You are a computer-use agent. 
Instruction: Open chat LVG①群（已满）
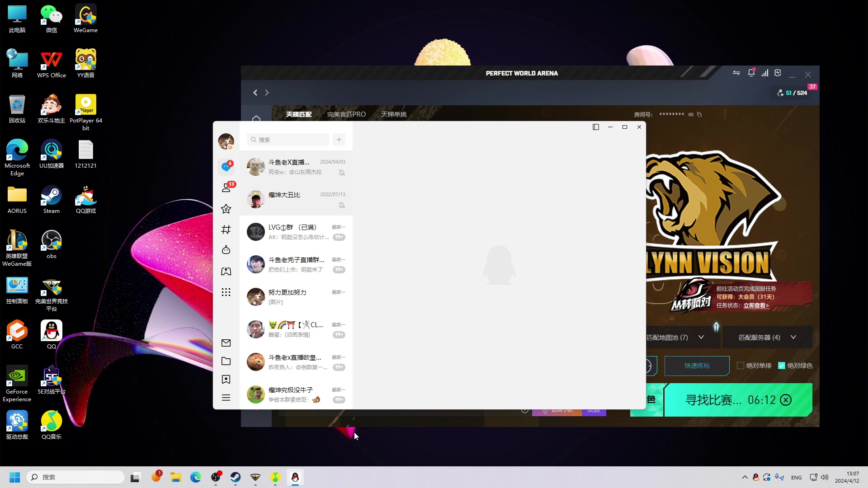point(296,232)
